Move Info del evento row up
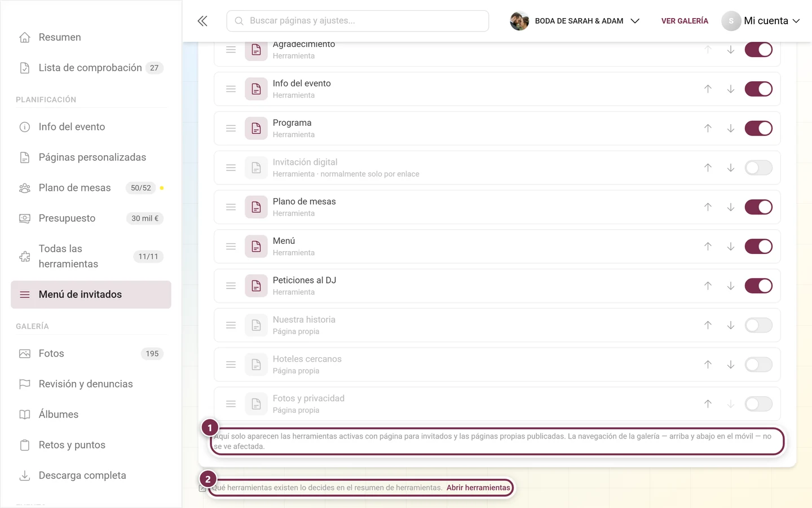The height and width of the screenshot is (508, 812). pos(708,89)
